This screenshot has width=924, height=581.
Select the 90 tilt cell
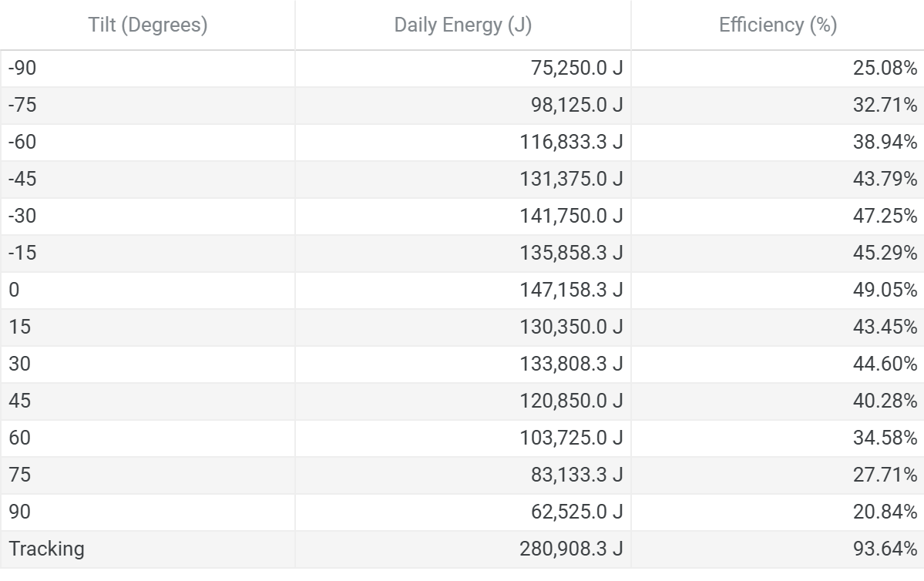[x=147, y=512]
